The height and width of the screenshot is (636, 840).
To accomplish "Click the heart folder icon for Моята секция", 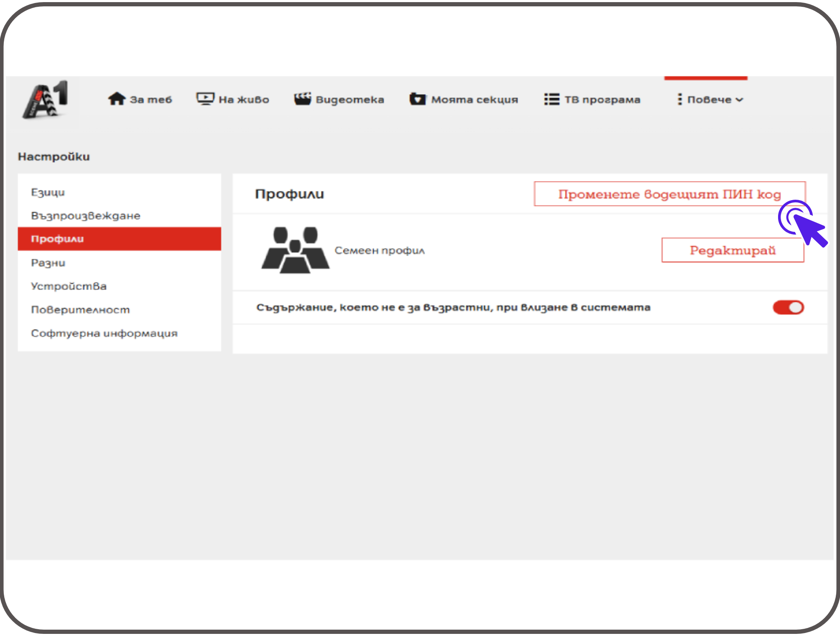I will point(417,99).
